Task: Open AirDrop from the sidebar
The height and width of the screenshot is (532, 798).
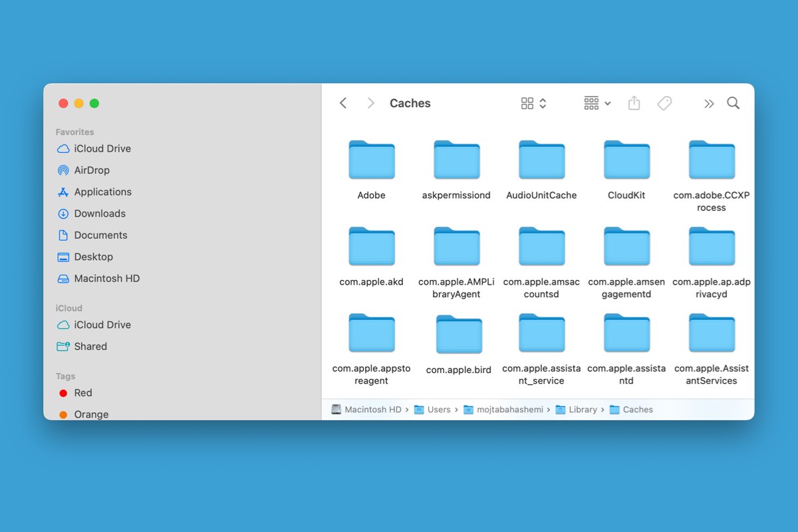Action: click(x=91, y=170)
